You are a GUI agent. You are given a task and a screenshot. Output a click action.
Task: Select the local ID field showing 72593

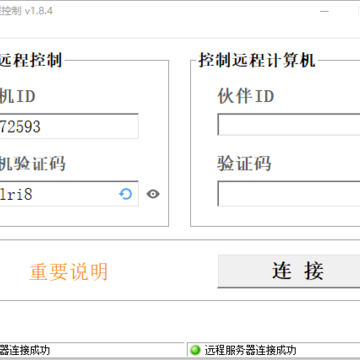(x=69, y=126)
